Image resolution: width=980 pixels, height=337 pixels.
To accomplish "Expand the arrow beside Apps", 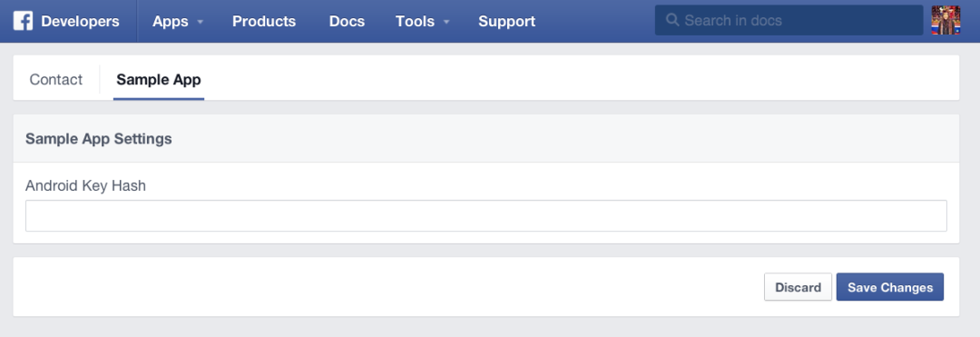I will click(x=200, y=22).
